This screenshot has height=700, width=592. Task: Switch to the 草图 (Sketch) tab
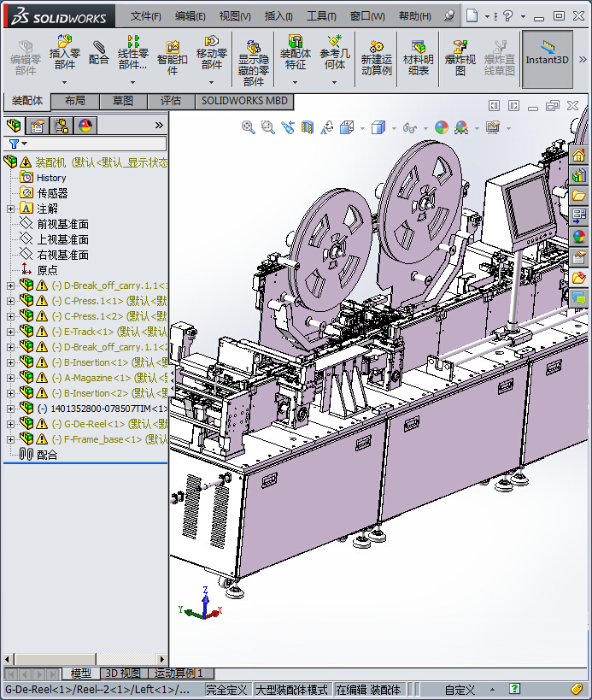click(x=123, y=101)
